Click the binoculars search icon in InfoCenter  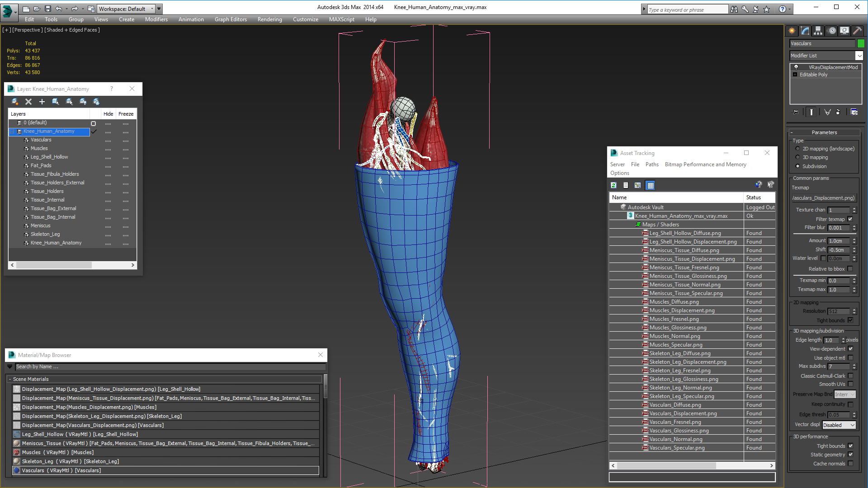click(734, 9)
